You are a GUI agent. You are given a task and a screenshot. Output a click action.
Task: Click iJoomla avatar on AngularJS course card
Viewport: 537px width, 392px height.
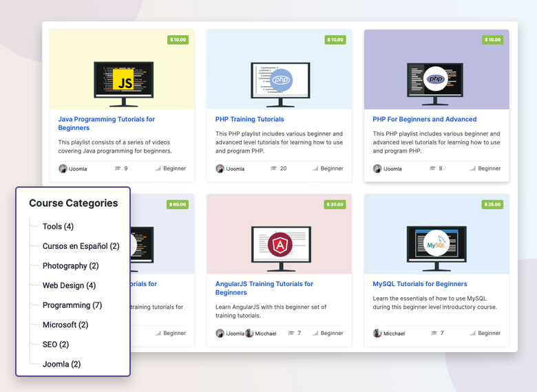tap(220, 333)
